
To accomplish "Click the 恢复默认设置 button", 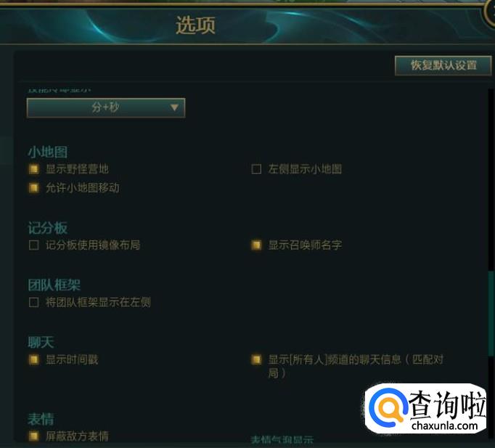I will (443, 65).
